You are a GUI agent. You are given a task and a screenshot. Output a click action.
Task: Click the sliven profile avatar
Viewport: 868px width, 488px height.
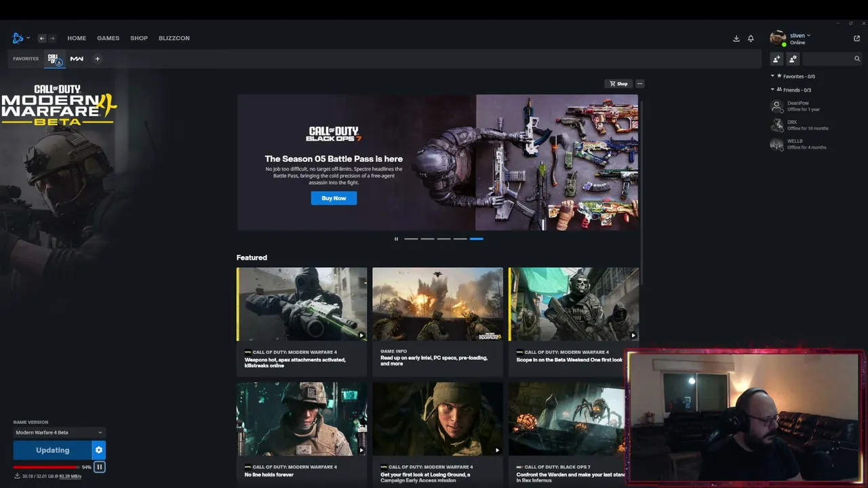(778, 38)
